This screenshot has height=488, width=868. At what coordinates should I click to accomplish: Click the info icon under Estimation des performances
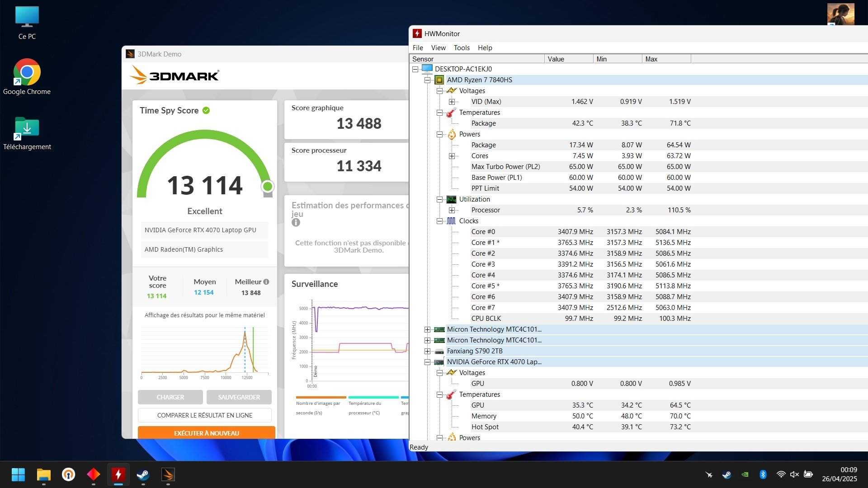click(296, 222)
